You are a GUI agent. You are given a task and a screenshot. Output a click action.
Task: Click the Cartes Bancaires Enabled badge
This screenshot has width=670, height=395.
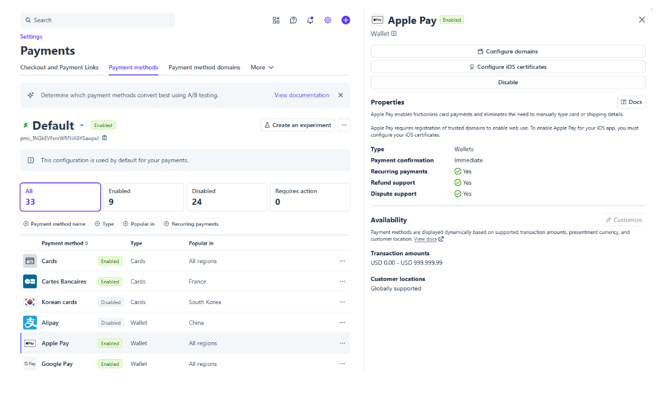(x=110, y=282)
